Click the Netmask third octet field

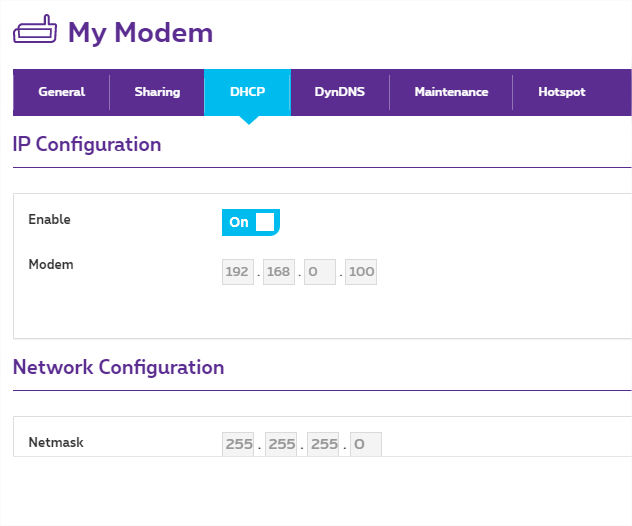[323, 444]
